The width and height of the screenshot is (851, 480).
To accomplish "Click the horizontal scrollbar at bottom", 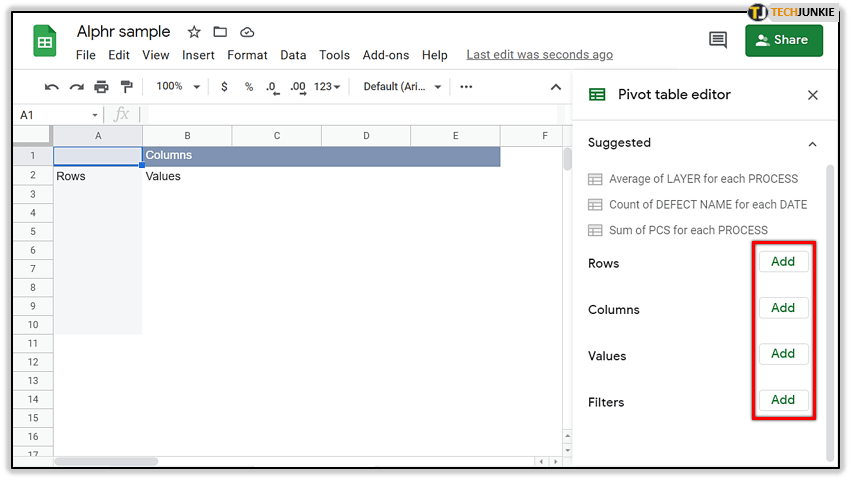I will pyautogui.click(x=105, y=462).
